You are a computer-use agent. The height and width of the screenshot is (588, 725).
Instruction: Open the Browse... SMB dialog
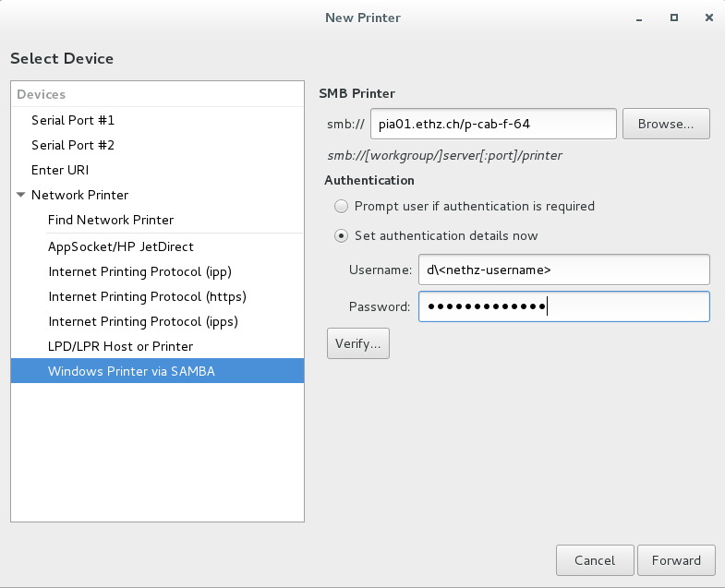coord(666,124)
